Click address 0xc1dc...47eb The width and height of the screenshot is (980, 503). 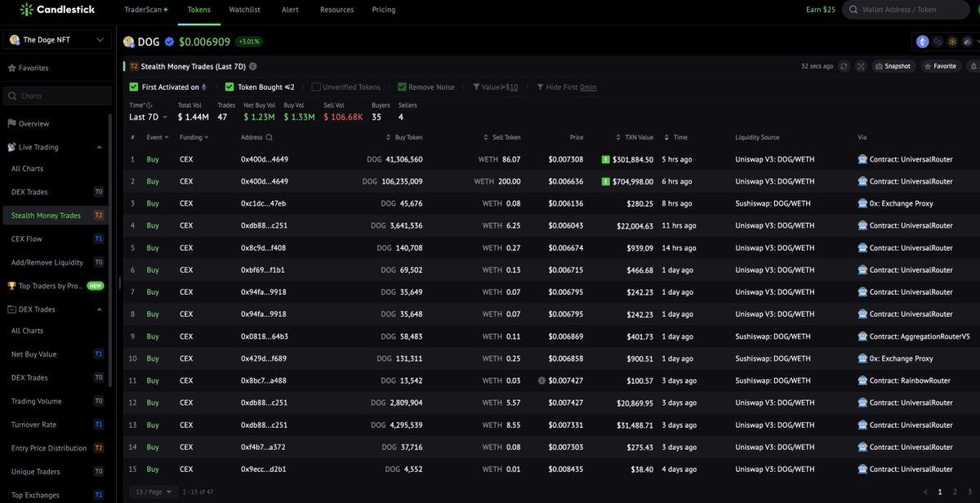coord(263,203)
